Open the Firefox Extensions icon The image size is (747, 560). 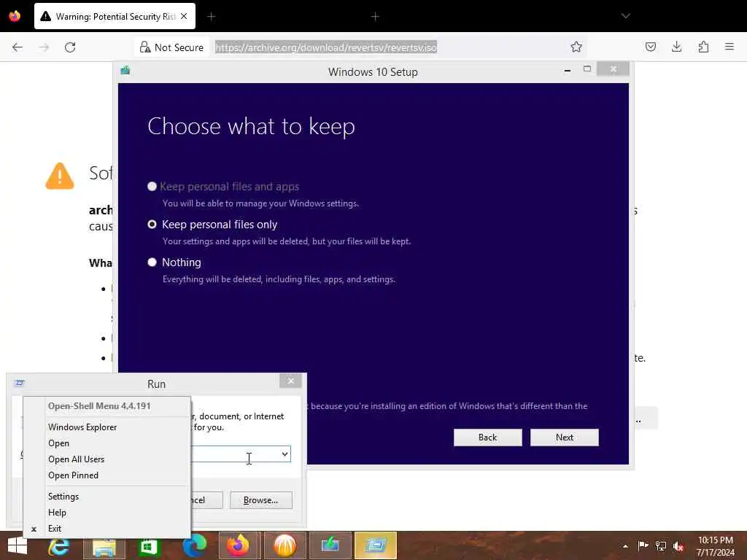coord(703,47)
